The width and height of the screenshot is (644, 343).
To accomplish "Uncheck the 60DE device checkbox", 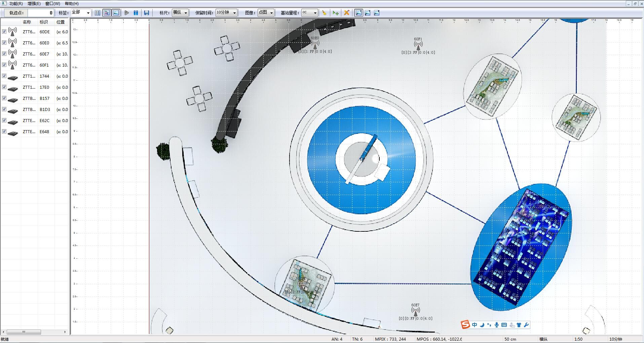I will click(4, 32).
